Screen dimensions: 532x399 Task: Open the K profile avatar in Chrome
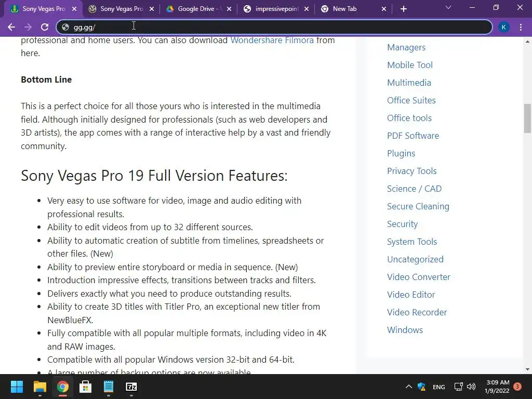click(504, 27)
